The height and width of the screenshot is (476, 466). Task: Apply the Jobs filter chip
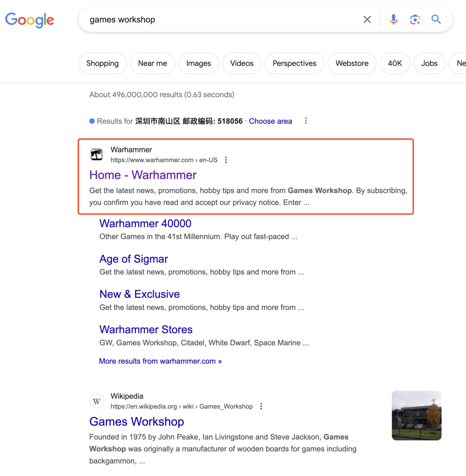click(429, 63)
